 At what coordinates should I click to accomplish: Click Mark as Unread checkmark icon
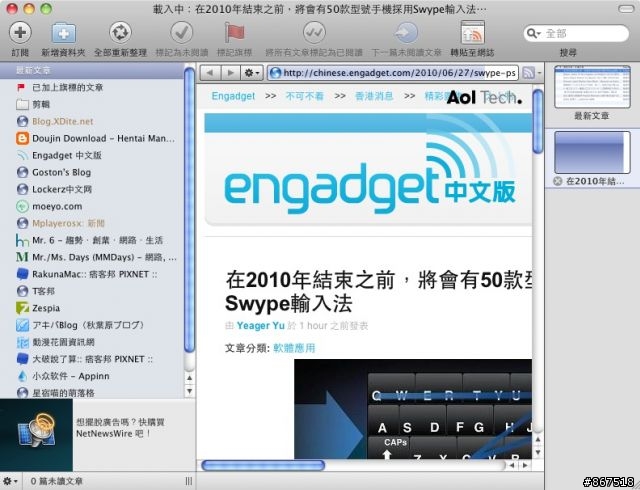[182, 32]
